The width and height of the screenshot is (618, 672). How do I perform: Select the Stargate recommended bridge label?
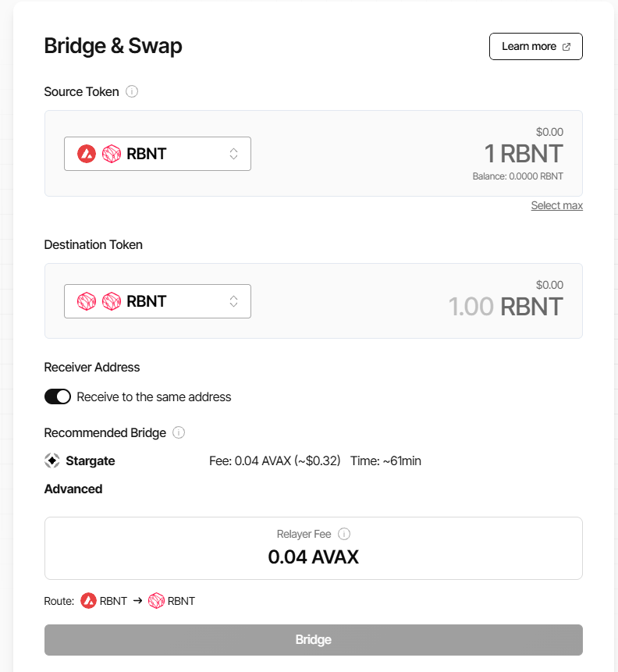click(91, 460)
